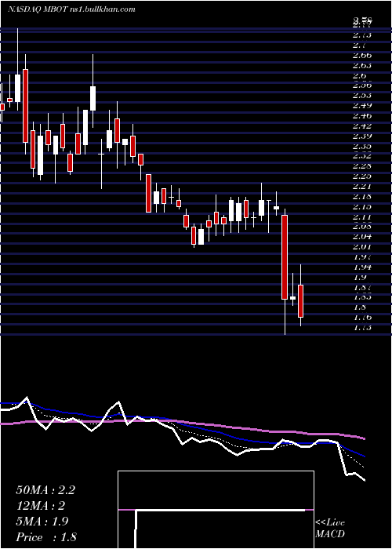
Task: Click the 2.15 price axis label
Action: click(x=362, y=206)
